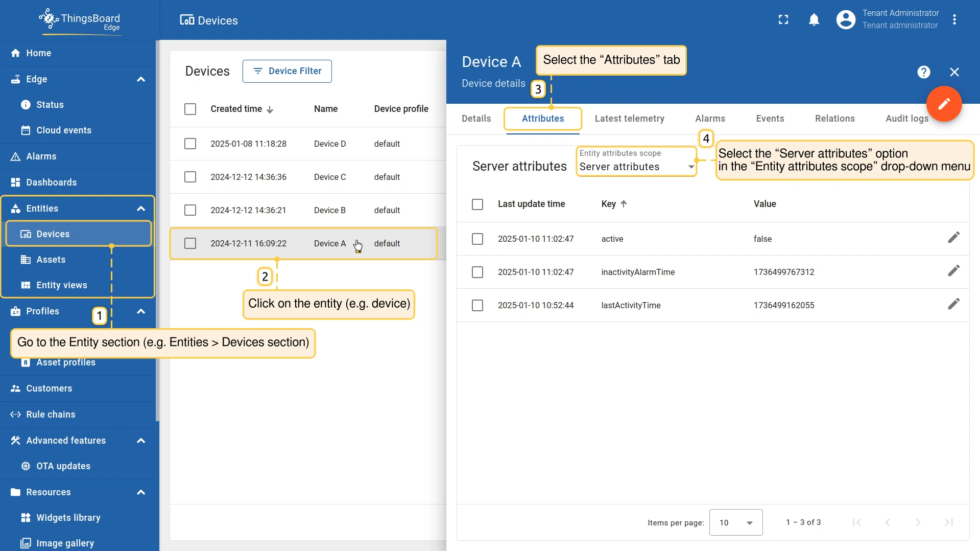Open the Alarms tab in device details
This screenshot has width=980, height=551.
pos(710,119)
